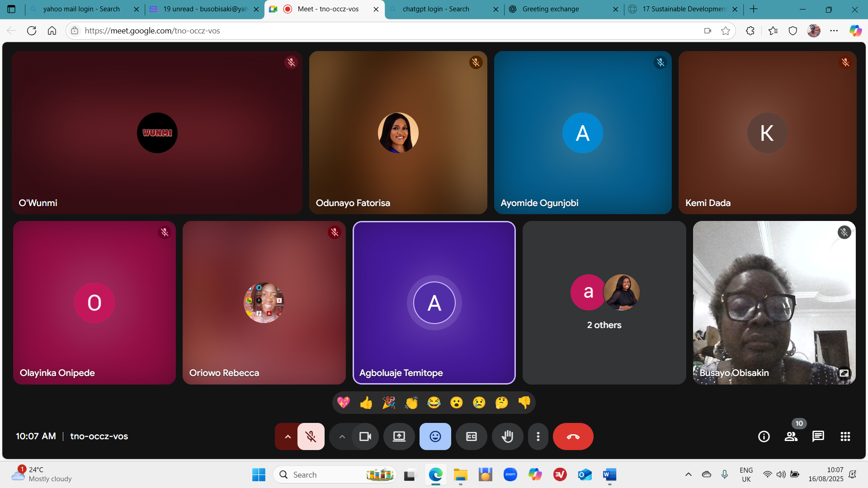This screenshot has width=868, height=488.
Task: Open the share screen (present now) button
Action: click(399, 436)
